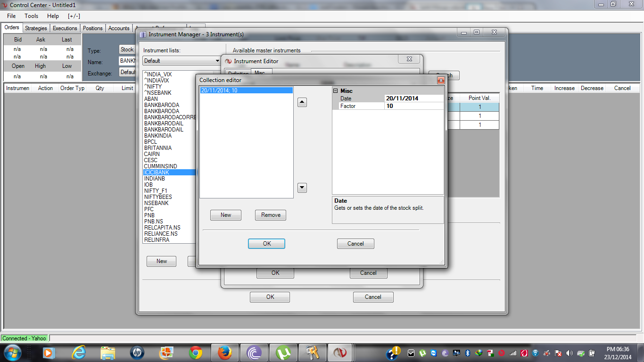Select NIFTYBEES in the instrument list
Image resolution: width=644 pixels, height=362 pixels.
[x=169, y=197]
